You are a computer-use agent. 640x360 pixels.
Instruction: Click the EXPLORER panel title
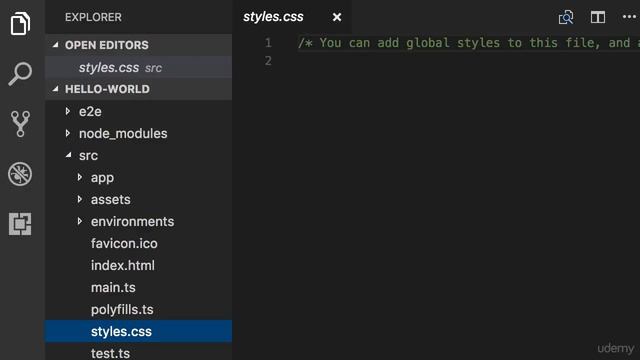coord(93,17)
